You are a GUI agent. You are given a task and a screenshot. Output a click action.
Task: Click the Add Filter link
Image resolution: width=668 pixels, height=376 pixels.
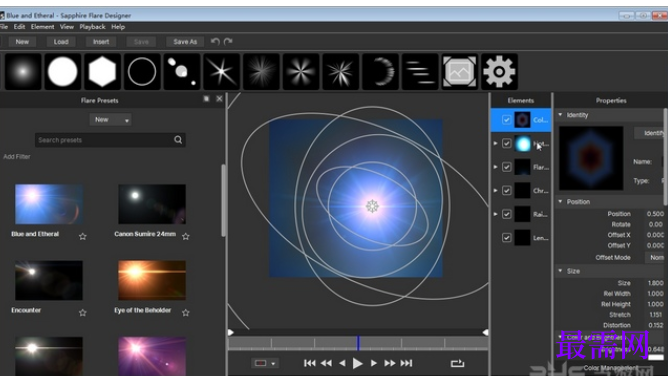pyautogui.click(x=17, y=157)
